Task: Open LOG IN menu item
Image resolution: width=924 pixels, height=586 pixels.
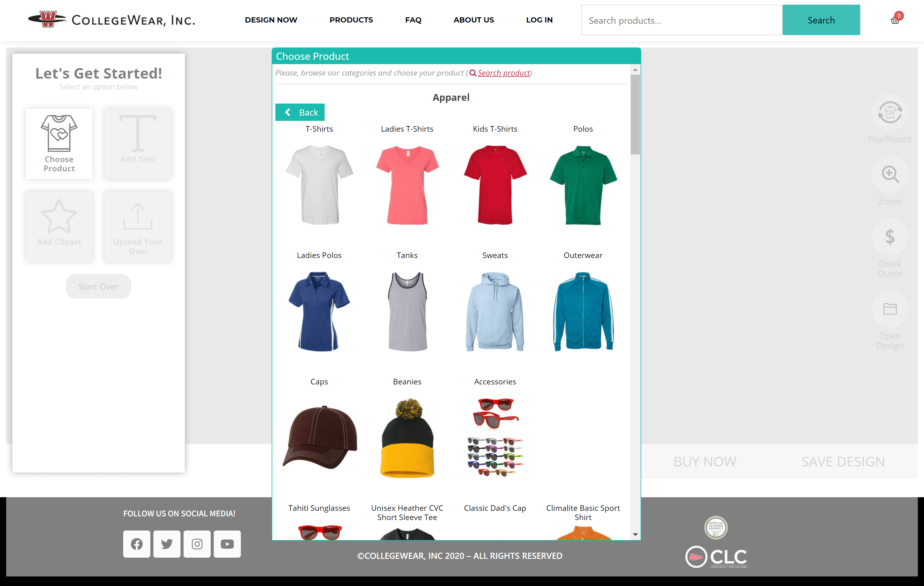Action: tap(539, 20)
